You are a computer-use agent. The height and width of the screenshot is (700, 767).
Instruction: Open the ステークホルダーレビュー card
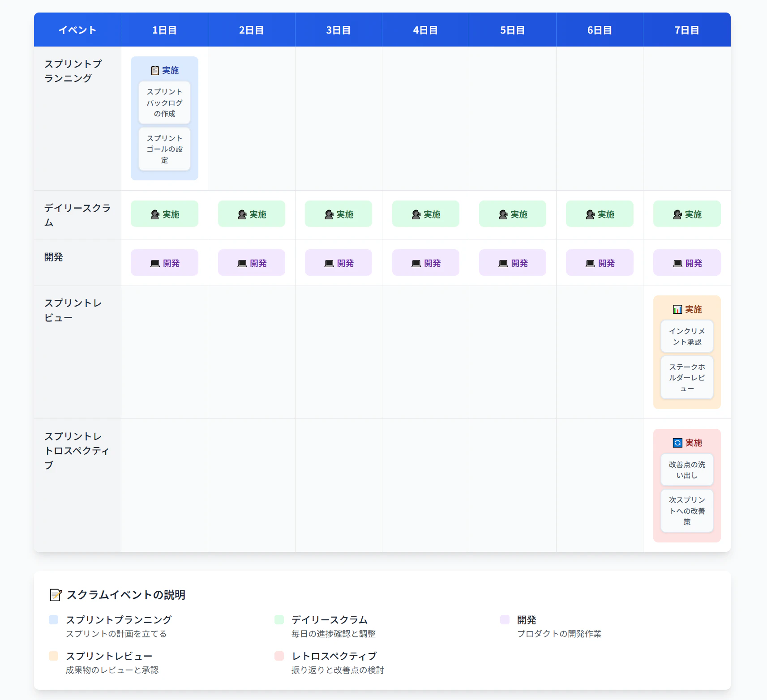(x=687, y=377)
